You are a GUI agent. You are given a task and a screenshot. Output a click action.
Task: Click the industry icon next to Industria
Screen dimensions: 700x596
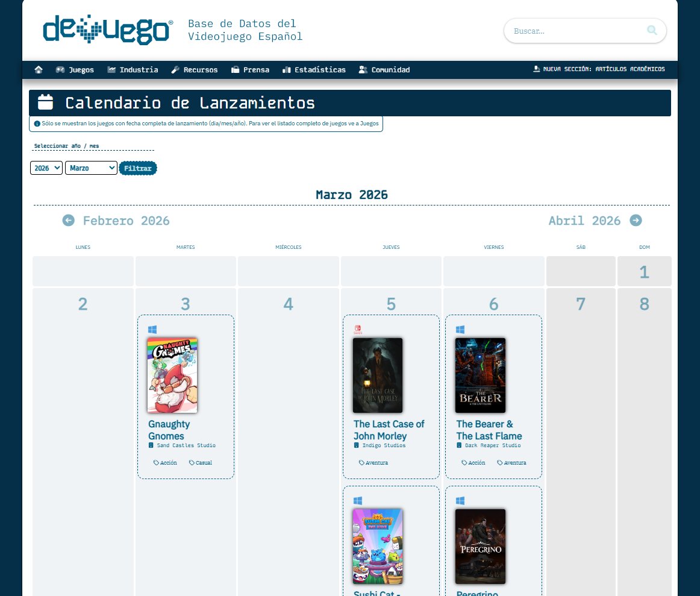[111, 70]
